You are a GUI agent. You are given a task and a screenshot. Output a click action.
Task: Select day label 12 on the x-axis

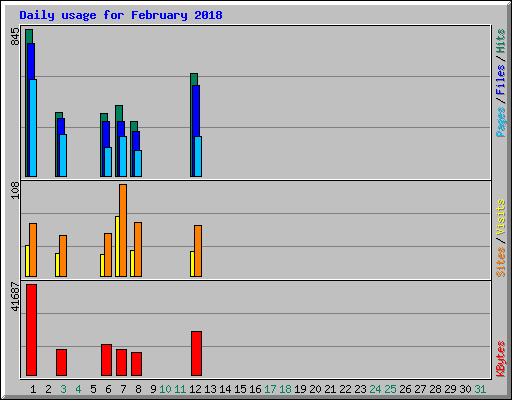(195, 389)
